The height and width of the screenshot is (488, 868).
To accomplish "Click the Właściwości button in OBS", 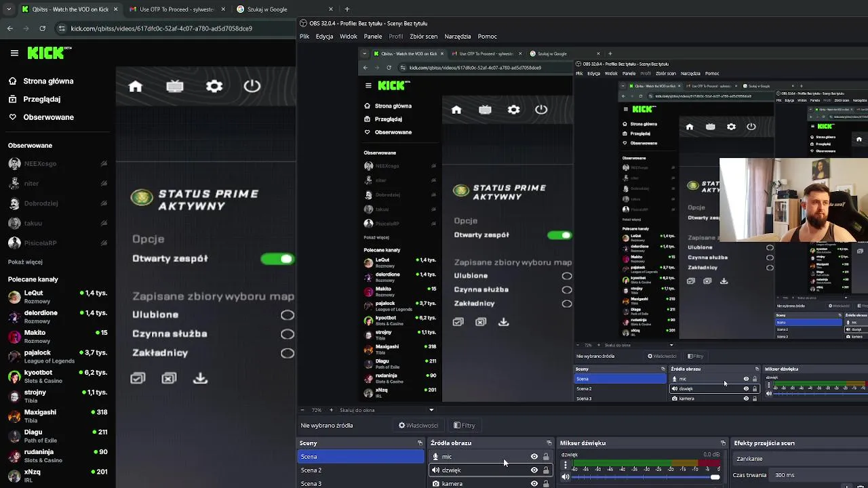I will tap(418, 426).
